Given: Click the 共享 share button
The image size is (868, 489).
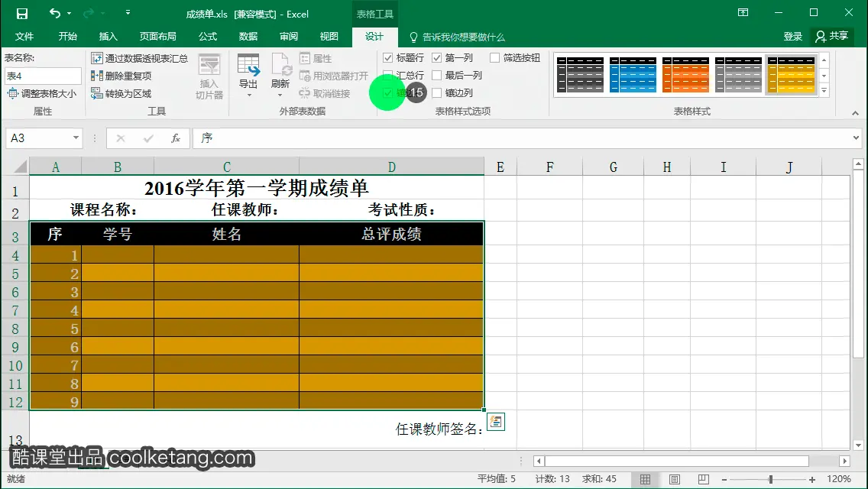Looking at the screenshot, I should (832, 37).
